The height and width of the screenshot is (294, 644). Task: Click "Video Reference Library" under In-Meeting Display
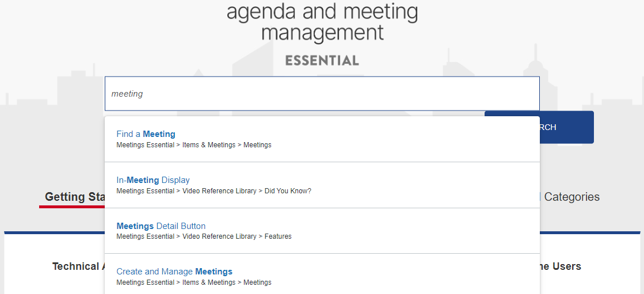219,191
